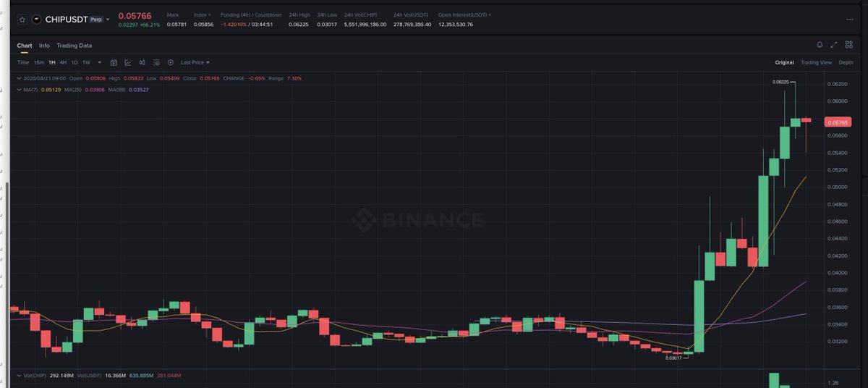This screenshot has width=868, height=388.
Task: Click the Mark price value 0.05781
Action: click(176, 25)
